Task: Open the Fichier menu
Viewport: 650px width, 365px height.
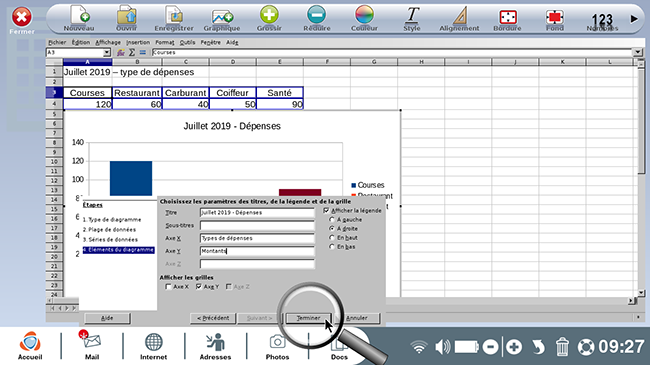Action: [x=57, y=42]
